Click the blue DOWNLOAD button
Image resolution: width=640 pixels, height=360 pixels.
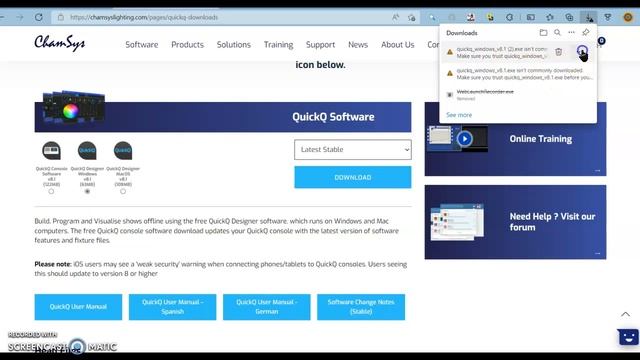[x=353, y=177]
